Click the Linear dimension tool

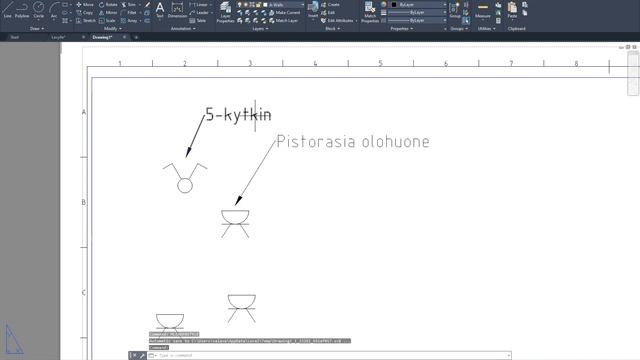[199, 4]
